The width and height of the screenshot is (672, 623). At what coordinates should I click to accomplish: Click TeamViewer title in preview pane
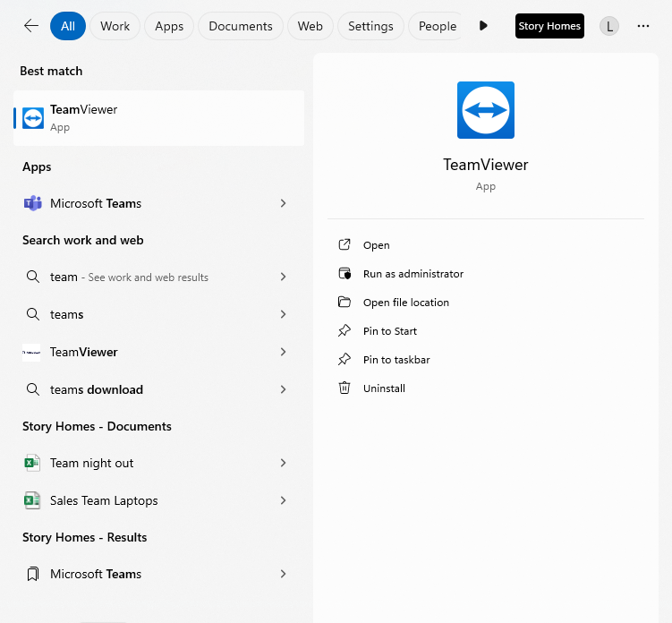coord(486,165)
